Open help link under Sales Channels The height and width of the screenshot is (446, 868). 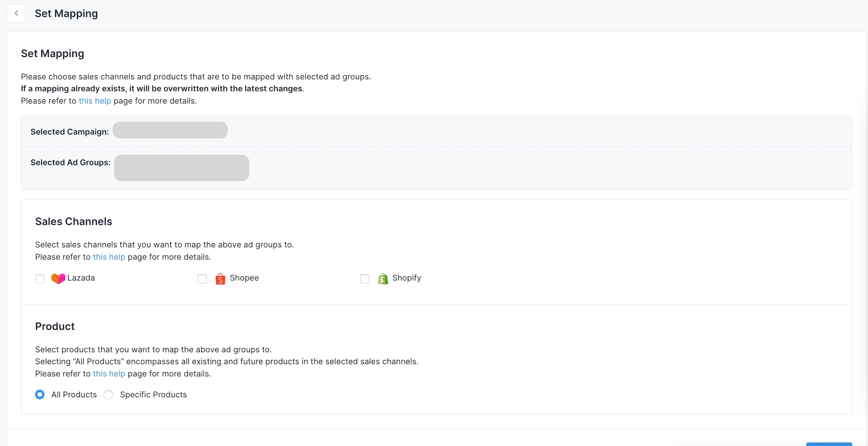point(109,257)
